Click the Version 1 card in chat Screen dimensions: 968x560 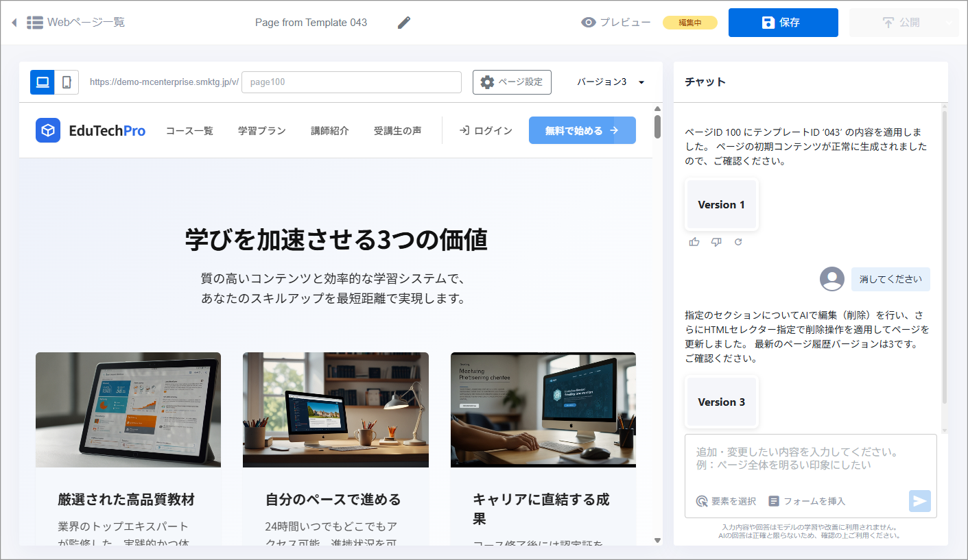tap(722, 205)
